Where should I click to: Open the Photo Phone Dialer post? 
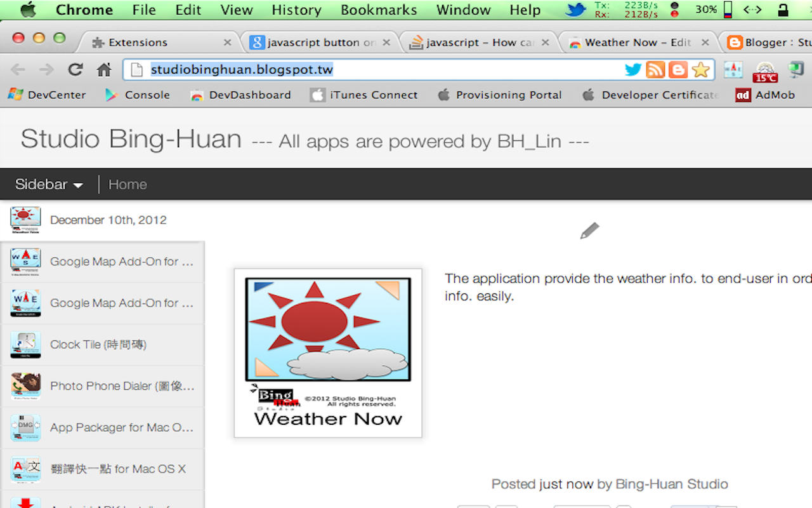[x=102, y=386]
